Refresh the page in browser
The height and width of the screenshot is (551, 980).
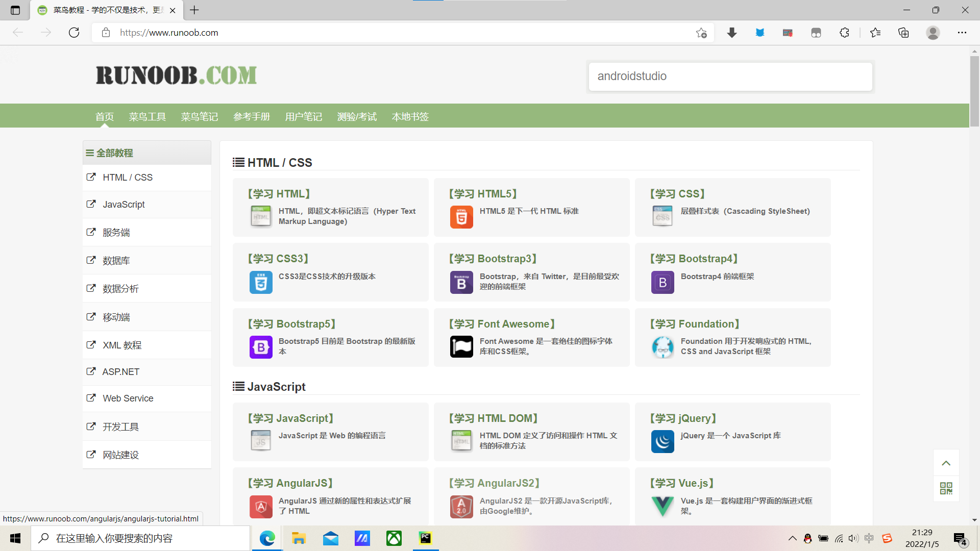click(x=74, y=33)
